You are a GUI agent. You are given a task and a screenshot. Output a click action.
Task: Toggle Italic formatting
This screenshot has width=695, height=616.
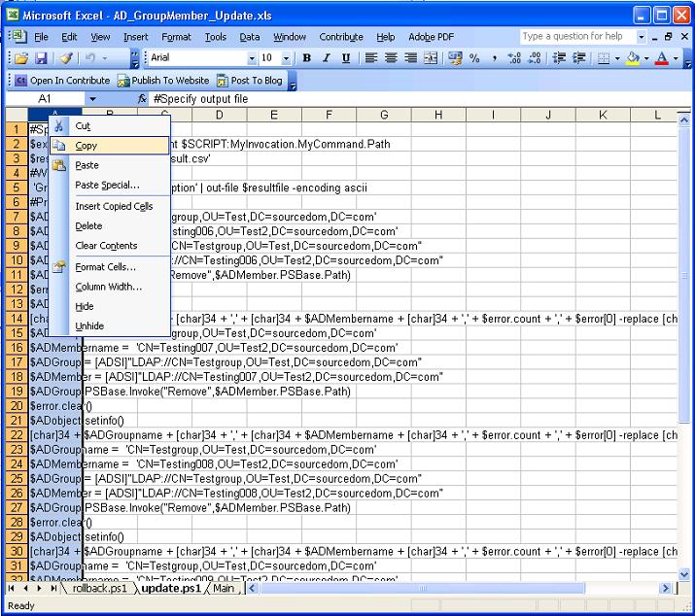pos(326,58)
